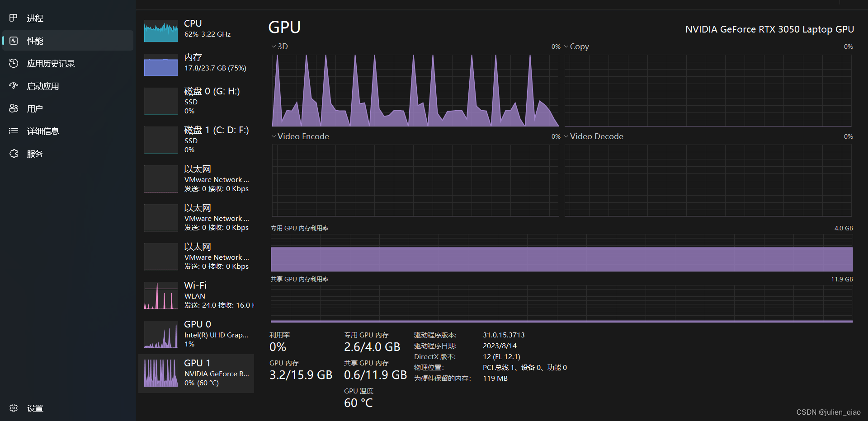Click the 11.9 GB shared memory scale label
Viewport: 868px width, 421px height.
pyautogui.click(x=842, y=279)
